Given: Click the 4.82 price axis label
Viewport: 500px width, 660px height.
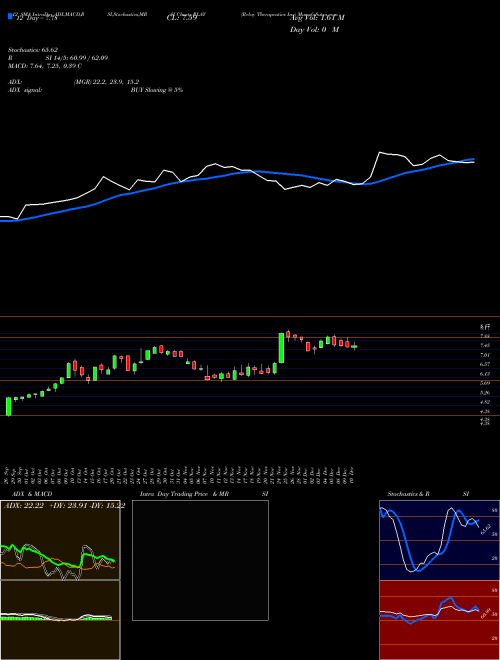Looking at the screenshot, I should 485,402.
